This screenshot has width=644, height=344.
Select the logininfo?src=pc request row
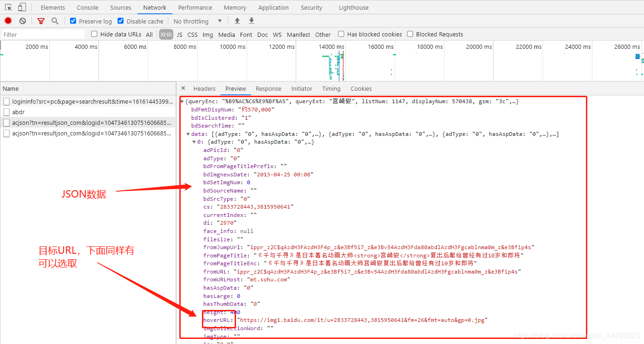[88, 101]
